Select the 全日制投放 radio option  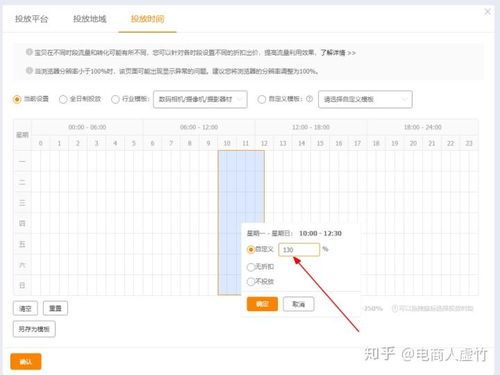(63, 99)
